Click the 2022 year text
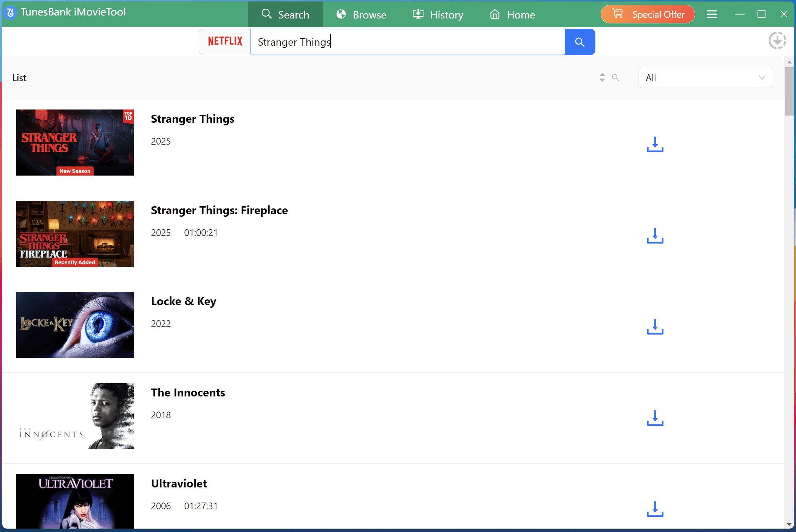The height and width of the screenshot is (532, 796). pos(161,324)
